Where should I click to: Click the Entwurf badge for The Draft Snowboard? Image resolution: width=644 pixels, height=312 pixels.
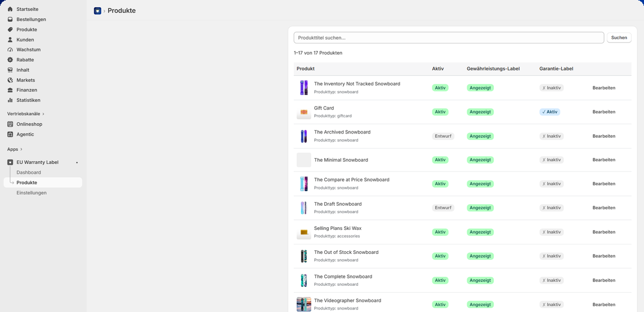pos(443,208)
